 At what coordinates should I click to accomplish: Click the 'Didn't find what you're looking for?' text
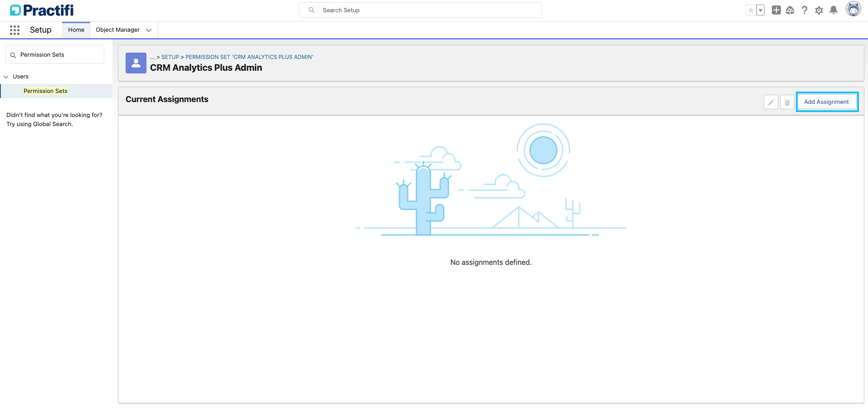[x=54, y=115]
